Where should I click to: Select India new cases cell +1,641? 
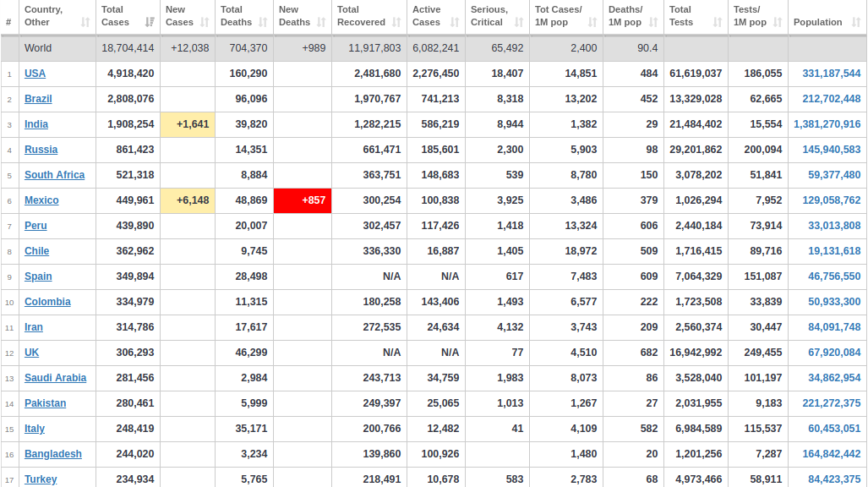tap(188, 124)
